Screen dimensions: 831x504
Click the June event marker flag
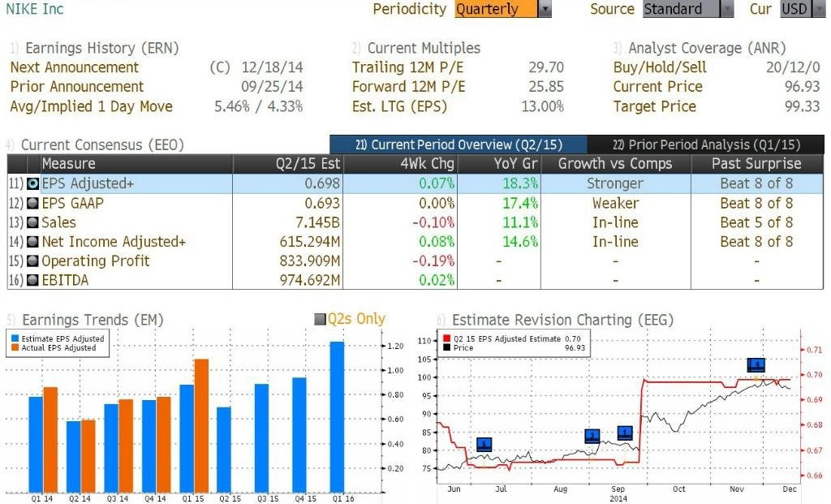click(484, 445)
